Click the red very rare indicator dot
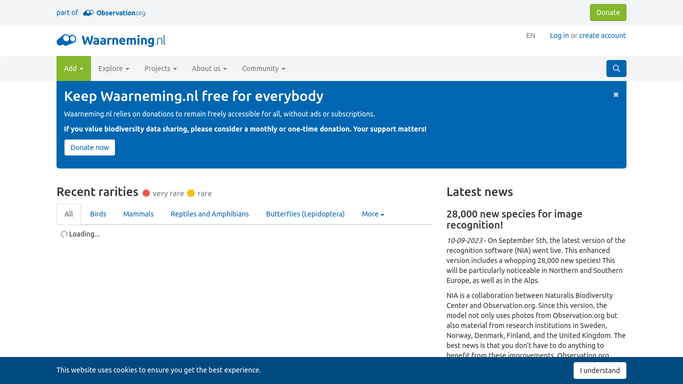 [146, 193]
